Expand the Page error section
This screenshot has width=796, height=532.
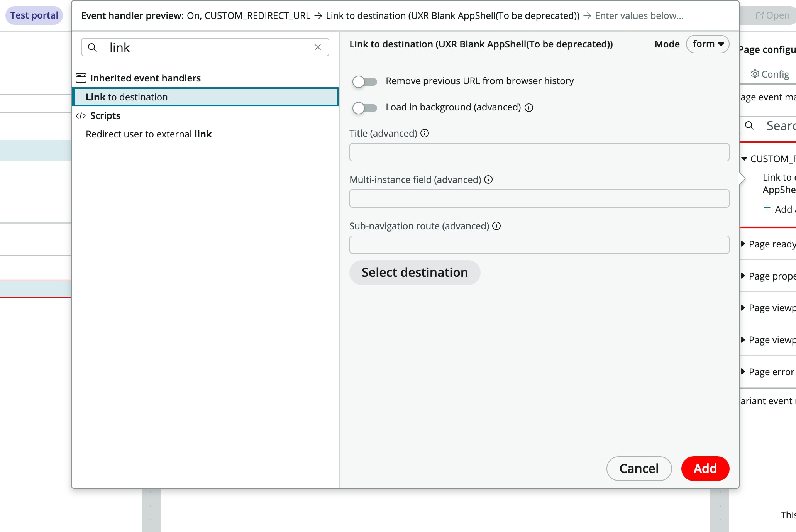click(x=743, y=371)
